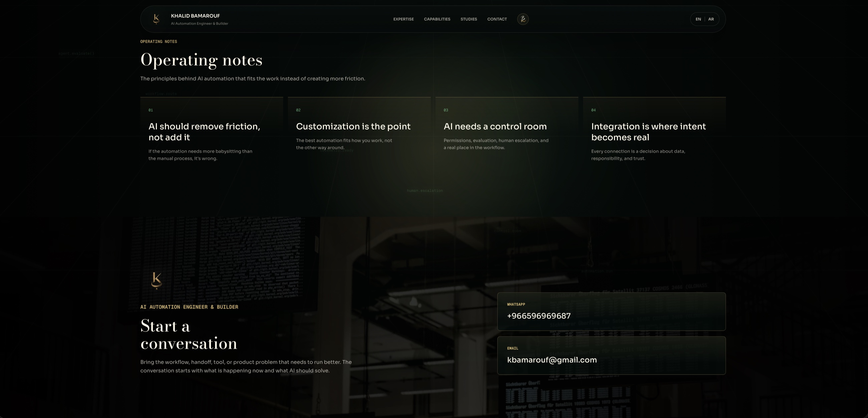Click the K logo in the header
This screenshot has width=868, height=418.
156,19
